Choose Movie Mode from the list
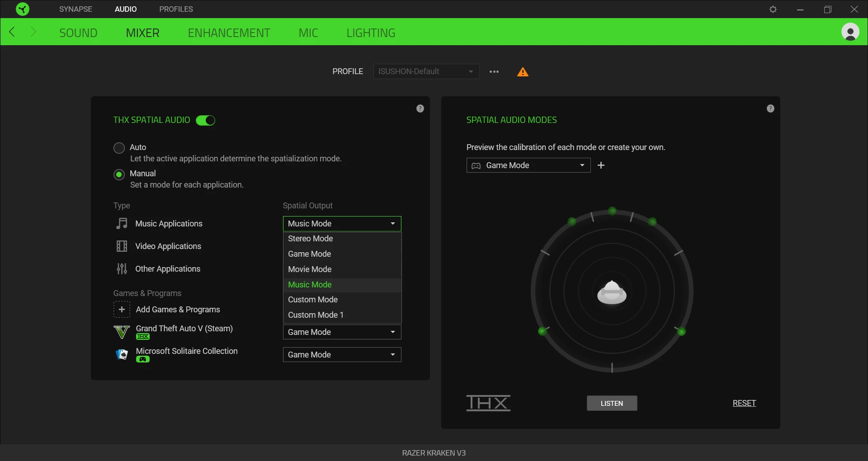Screen dimensions: 868x461 [342, 269]
